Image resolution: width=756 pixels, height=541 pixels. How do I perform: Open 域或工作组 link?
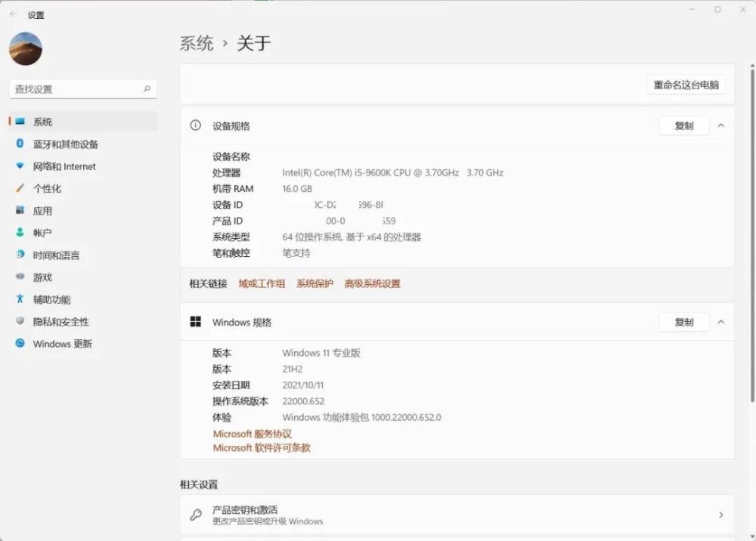[262, 284]
